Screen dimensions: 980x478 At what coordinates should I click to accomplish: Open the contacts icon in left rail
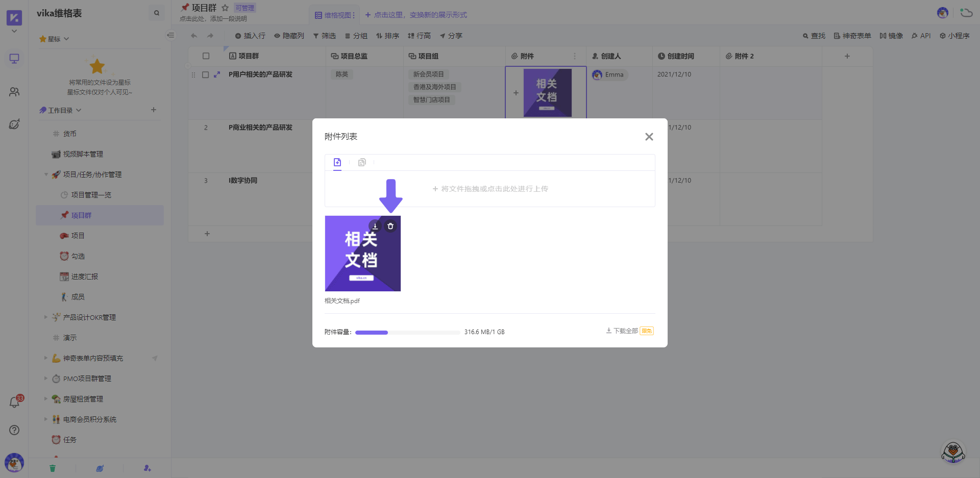pos(14,92)
